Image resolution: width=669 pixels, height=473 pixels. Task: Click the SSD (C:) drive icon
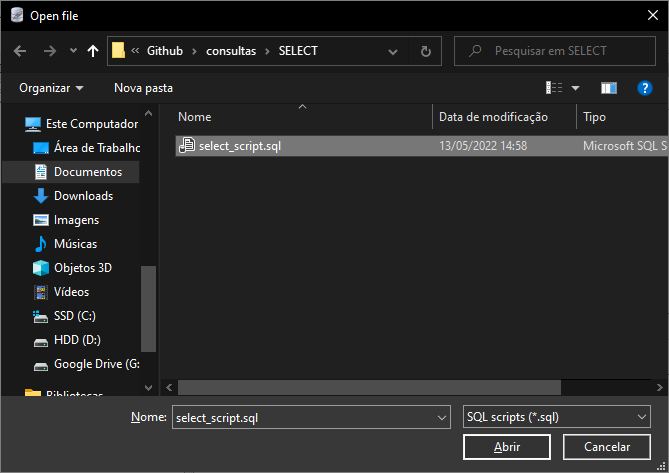[41, 316]
